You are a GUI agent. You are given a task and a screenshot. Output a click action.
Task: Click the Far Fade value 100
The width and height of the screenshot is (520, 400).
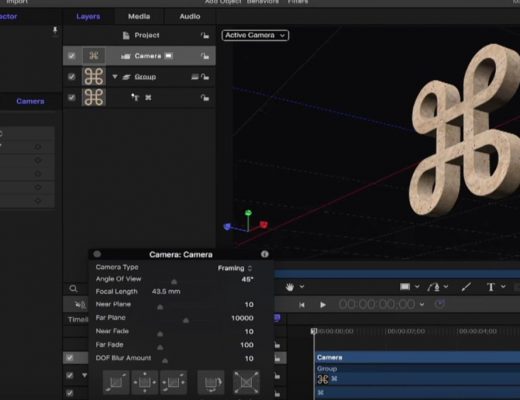coord(247,345)
